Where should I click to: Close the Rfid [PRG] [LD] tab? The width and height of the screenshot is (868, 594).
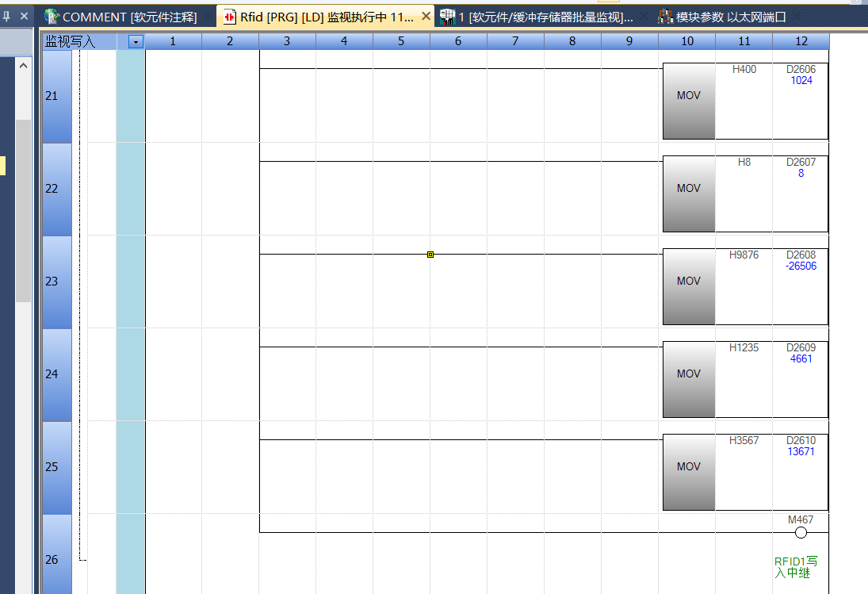(x=426, y=16)
